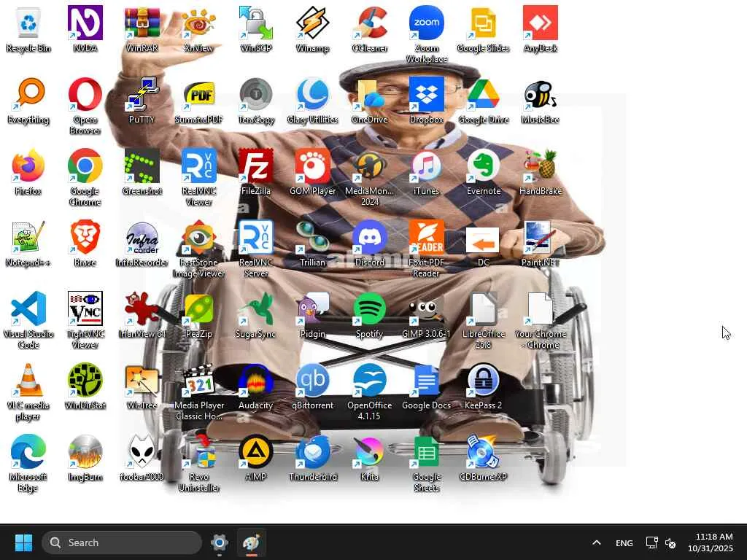747x560 pixels.
Task: Select the RealVNC Server icon
Action: [x=256, y=249]
